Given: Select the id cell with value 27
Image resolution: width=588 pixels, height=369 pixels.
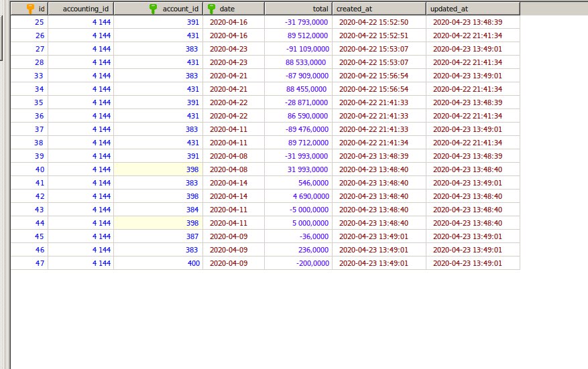Looking at the screenshot, I should 30,49.
